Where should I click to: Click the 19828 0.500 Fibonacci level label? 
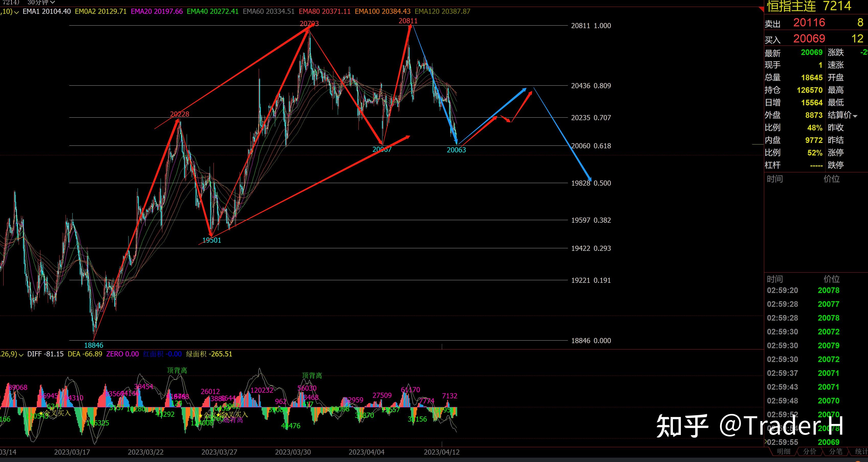591,183
